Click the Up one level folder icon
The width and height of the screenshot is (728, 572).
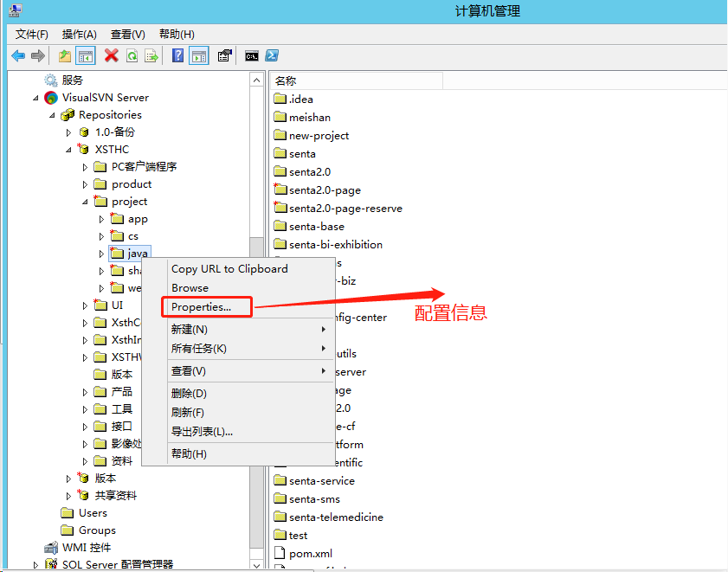pos(65,56)
